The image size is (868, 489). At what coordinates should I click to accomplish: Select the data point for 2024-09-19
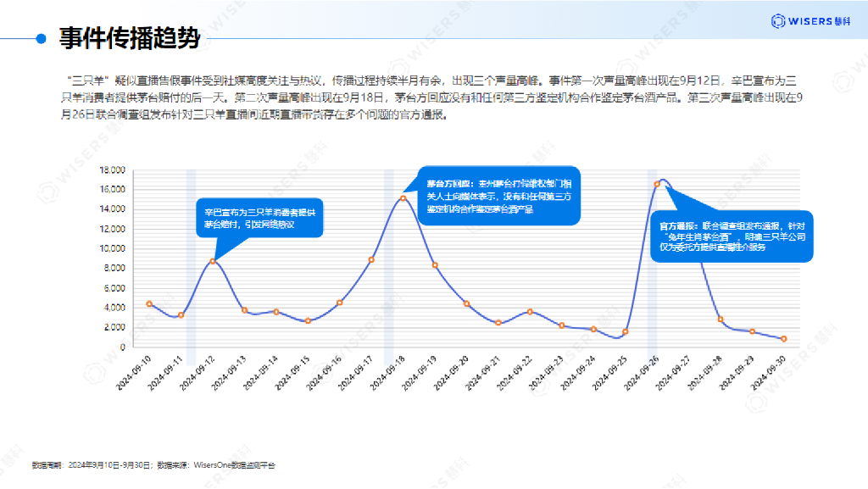pos(435,265)
